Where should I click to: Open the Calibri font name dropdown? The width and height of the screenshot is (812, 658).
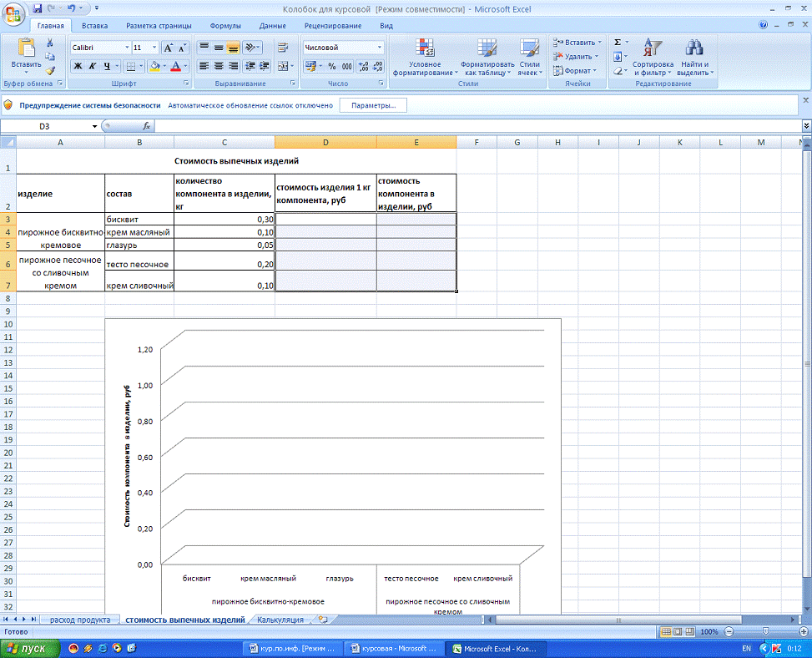127,48
